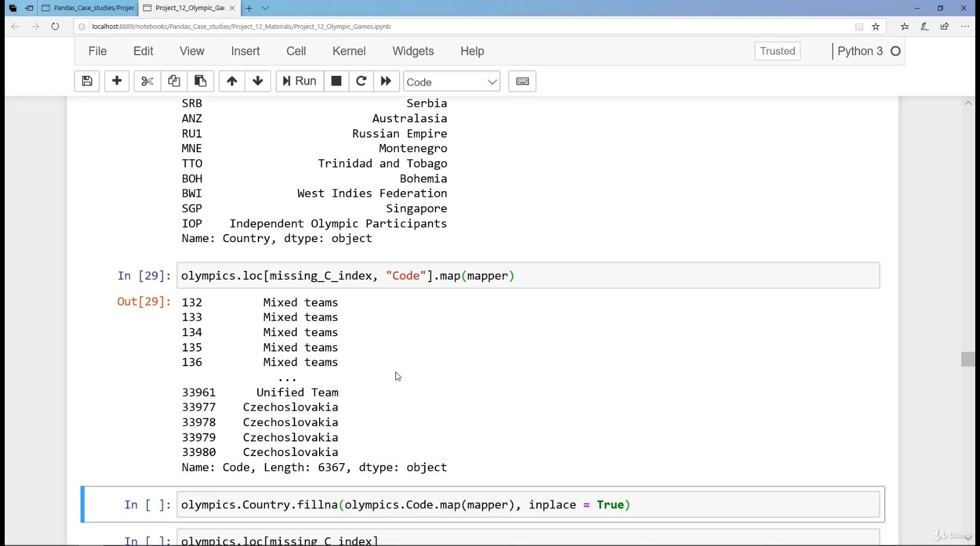Paste cells below icon
The height and width of the screenshot is (546, 980).
click(x=200, y=81)
